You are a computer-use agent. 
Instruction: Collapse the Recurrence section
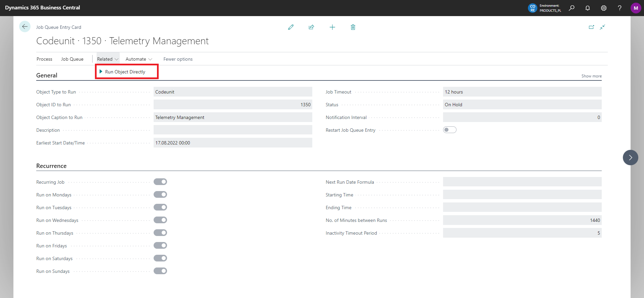click(51, 166)
